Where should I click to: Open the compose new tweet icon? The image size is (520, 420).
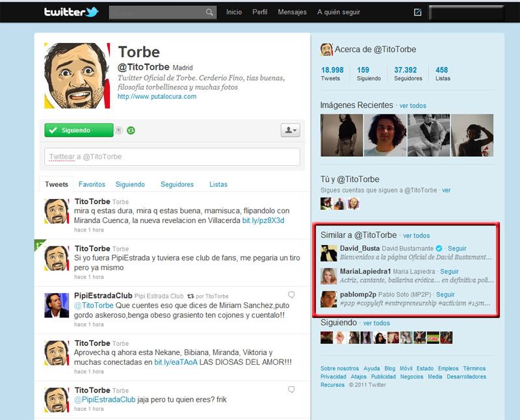417,12
